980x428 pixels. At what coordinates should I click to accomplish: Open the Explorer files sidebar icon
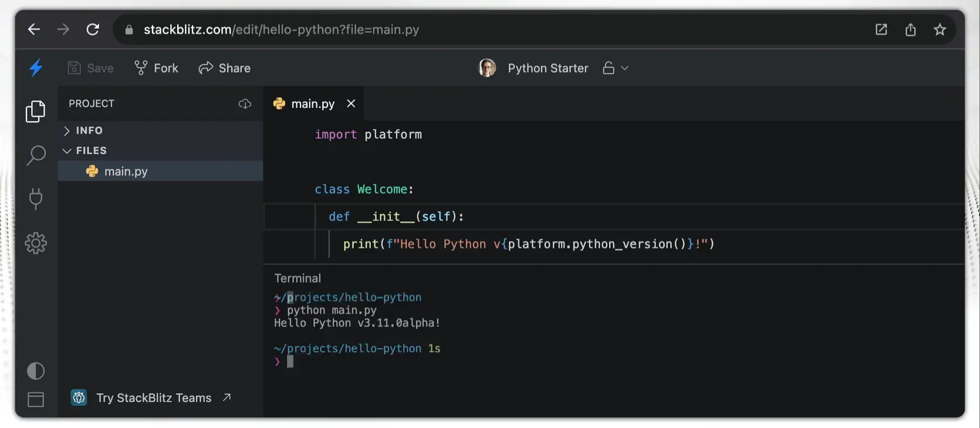click(x=36, y=111)
